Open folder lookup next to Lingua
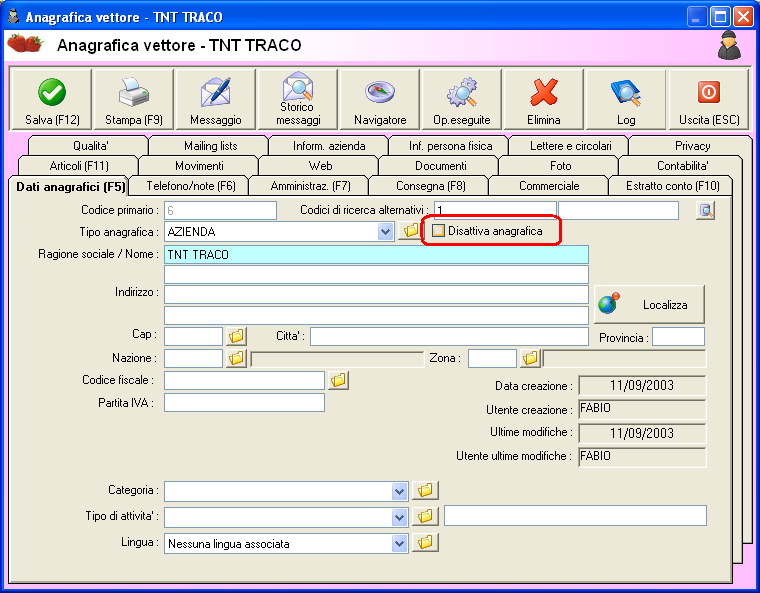Viewport: 760px width, 593px height. click(425, 542)
